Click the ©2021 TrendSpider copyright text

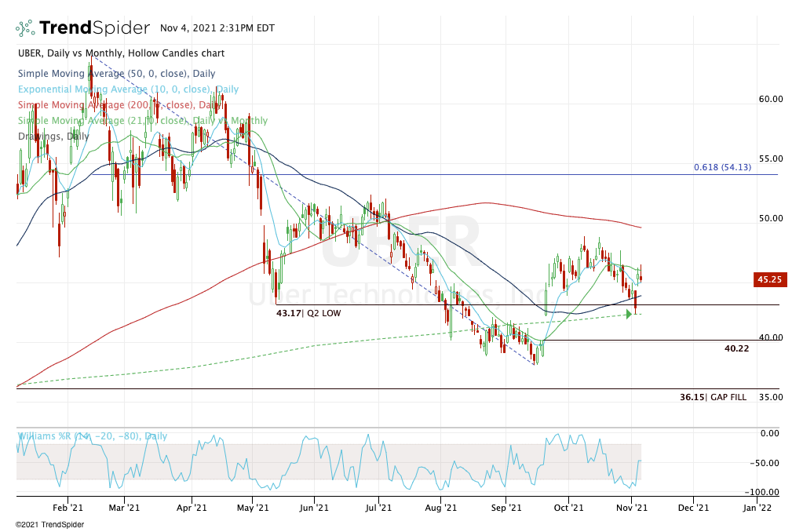[49, 524]
